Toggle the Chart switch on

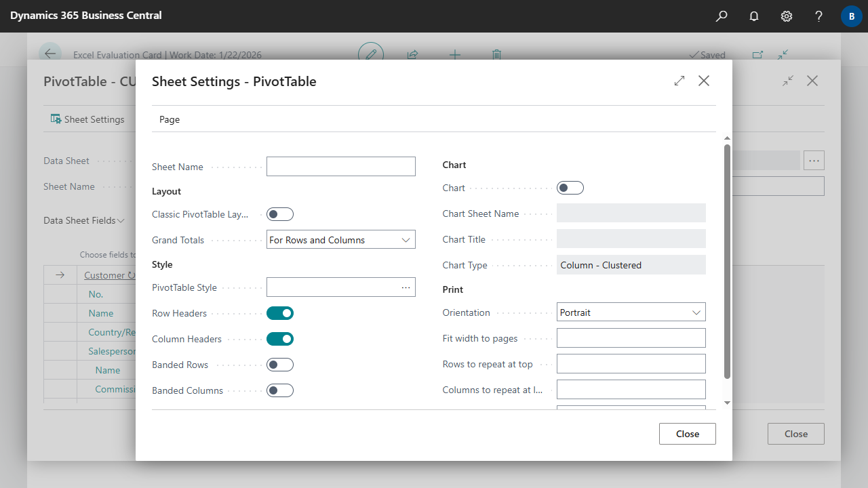(570, 188)
